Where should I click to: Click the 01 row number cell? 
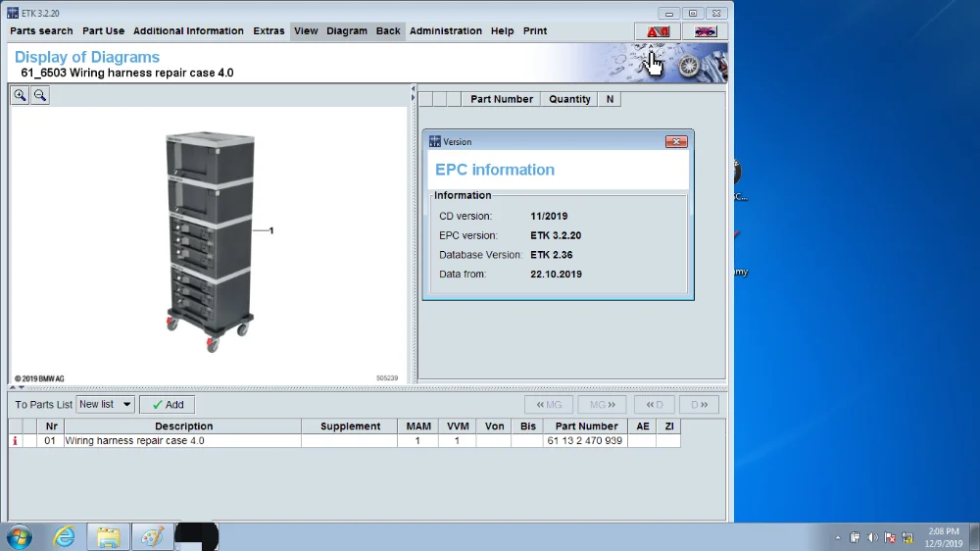pyautogui.click(x=50, y=441)
